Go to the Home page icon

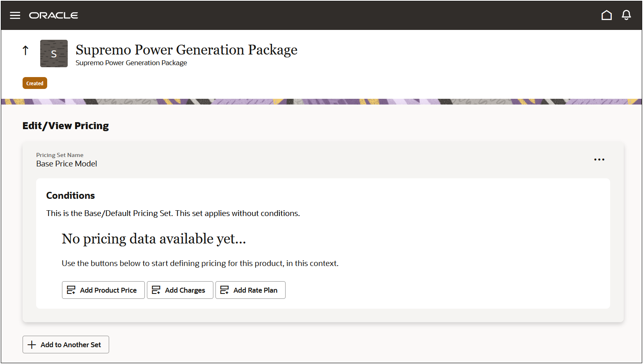[606, 15]
